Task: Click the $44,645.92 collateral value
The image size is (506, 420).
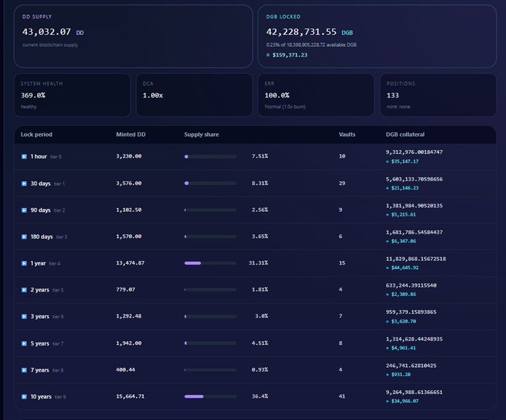Action: tap(405, 268)
